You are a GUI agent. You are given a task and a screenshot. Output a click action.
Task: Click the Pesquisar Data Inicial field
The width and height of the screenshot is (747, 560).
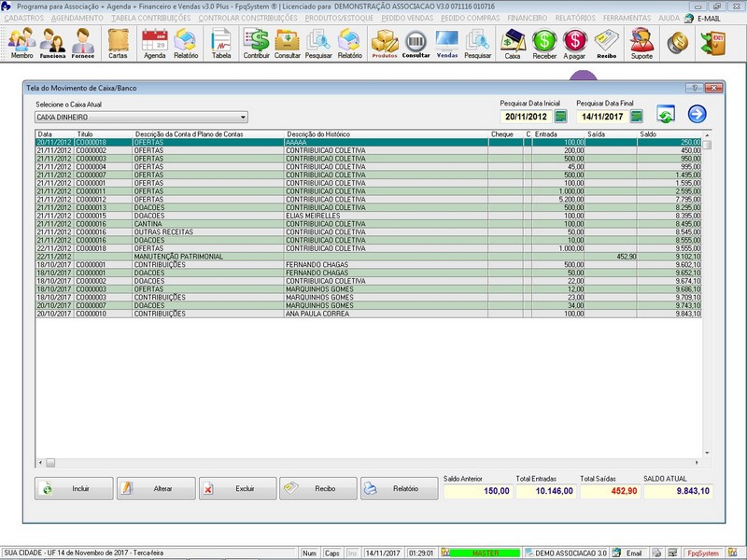point(526,117)
